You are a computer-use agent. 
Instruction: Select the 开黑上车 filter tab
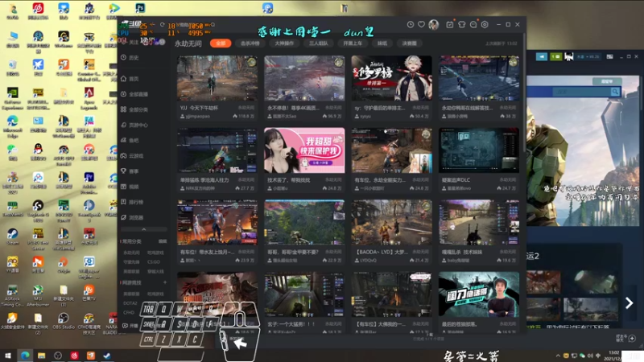click(x=353, y=43)
